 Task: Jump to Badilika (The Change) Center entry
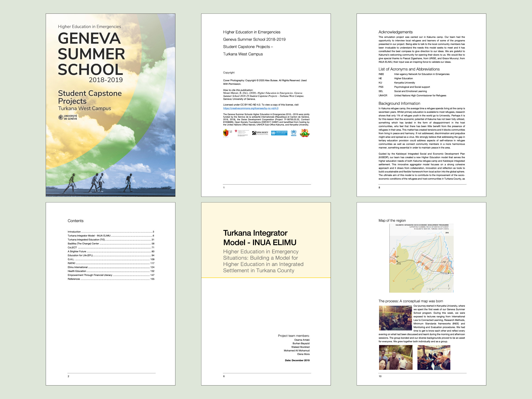(x=83, y=244)
